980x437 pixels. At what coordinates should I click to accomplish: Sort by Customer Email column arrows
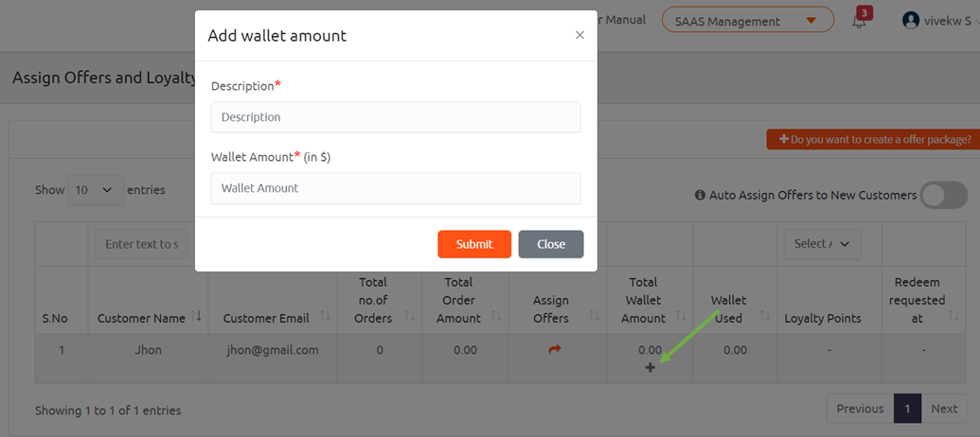(x=324, y=316)
